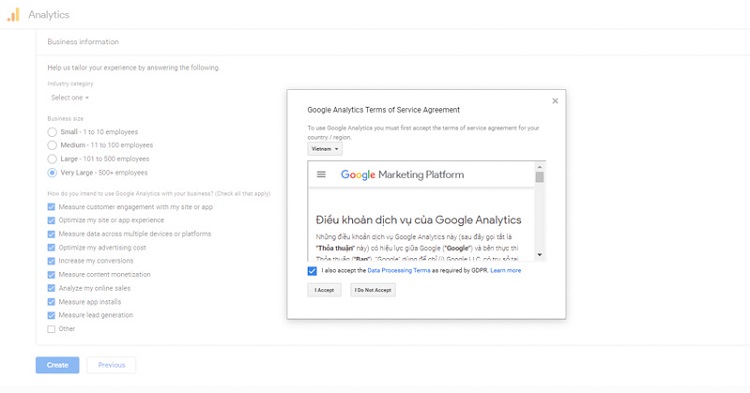Toggle Analyze my online sales checkbox

(x=51, y=288)
